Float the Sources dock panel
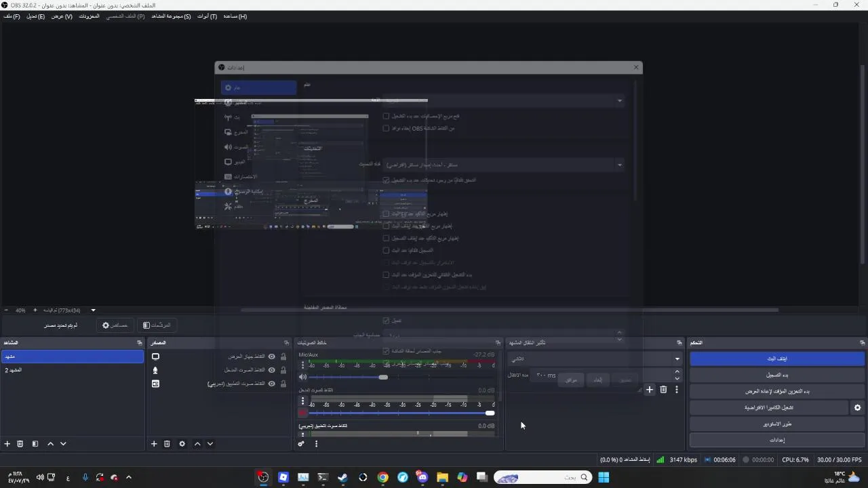This screenshot has height=488, width=868. 286,343
